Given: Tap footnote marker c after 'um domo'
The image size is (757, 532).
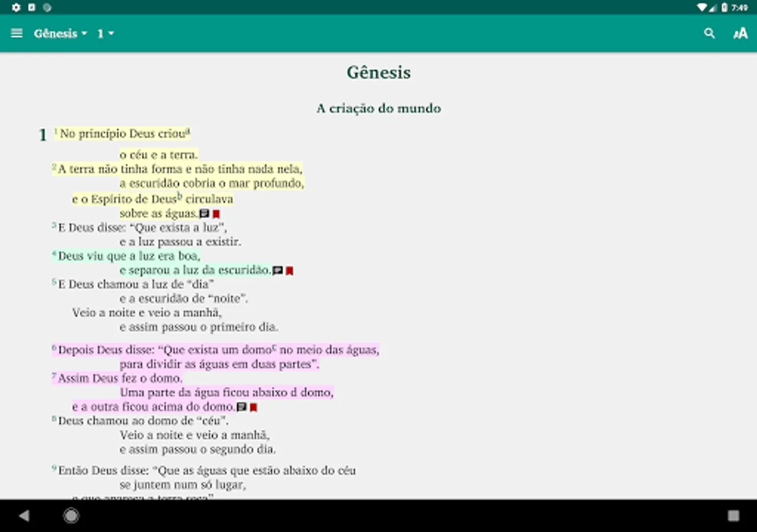Looking at the screenshot, I should click(x=274, y=348).
